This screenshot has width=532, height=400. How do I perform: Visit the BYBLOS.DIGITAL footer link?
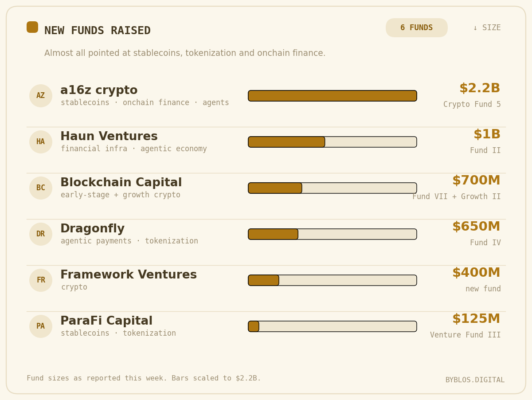475,380
